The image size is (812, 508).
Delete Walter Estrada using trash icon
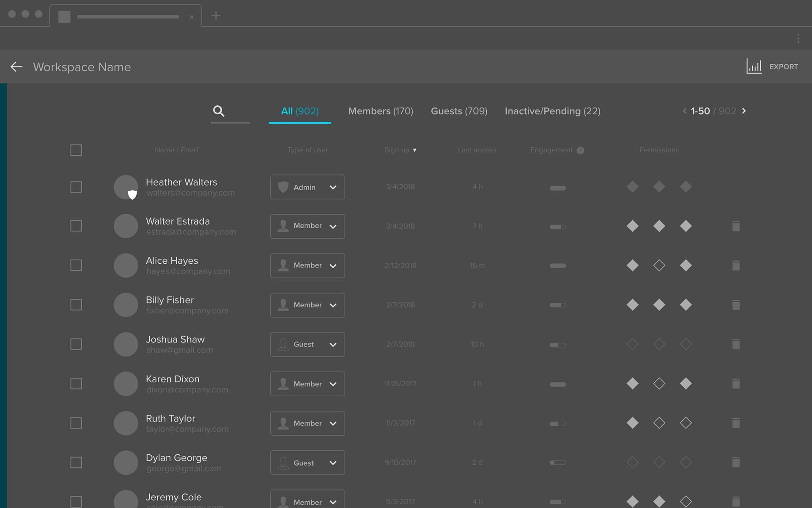[736, 226]
